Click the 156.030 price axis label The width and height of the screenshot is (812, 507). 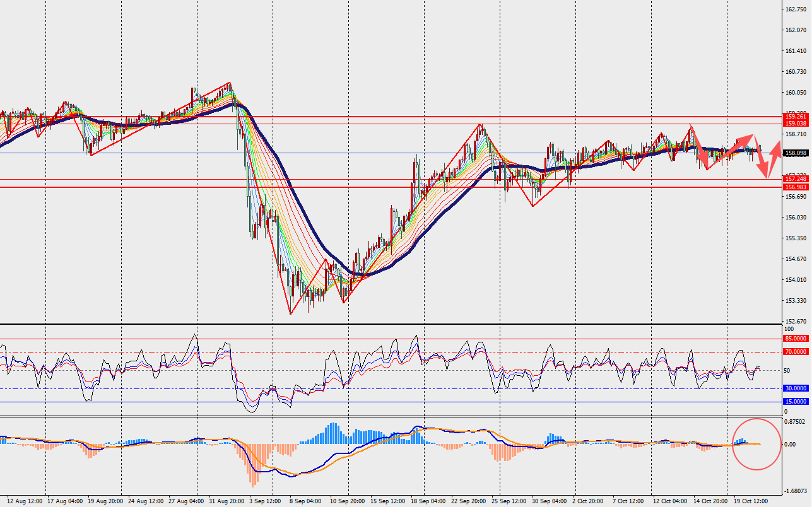[x=796, y=218]
